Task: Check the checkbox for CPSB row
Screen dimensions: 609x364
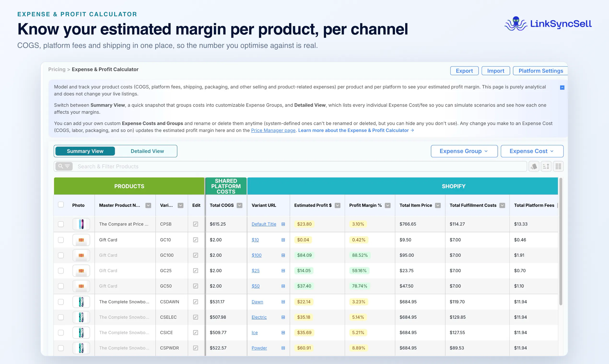Action: pos(61,224)
